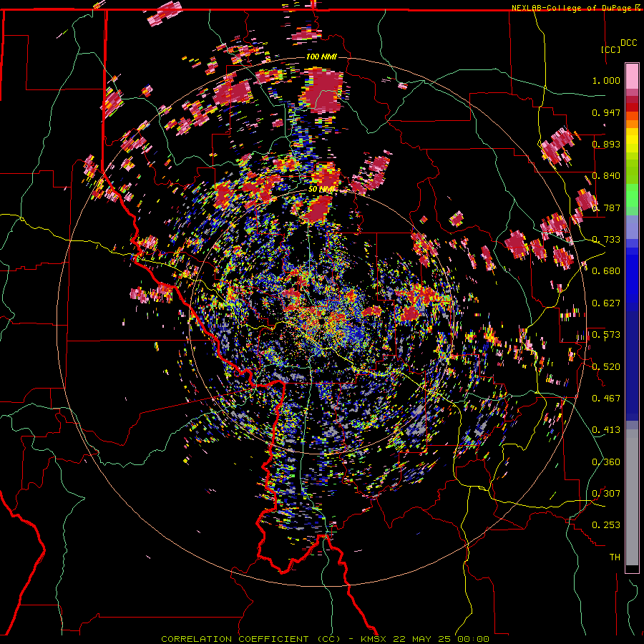This screenshot has width=644, height=644.
Task: Click the TH threshold label
Action: click(x=615, y=557)
